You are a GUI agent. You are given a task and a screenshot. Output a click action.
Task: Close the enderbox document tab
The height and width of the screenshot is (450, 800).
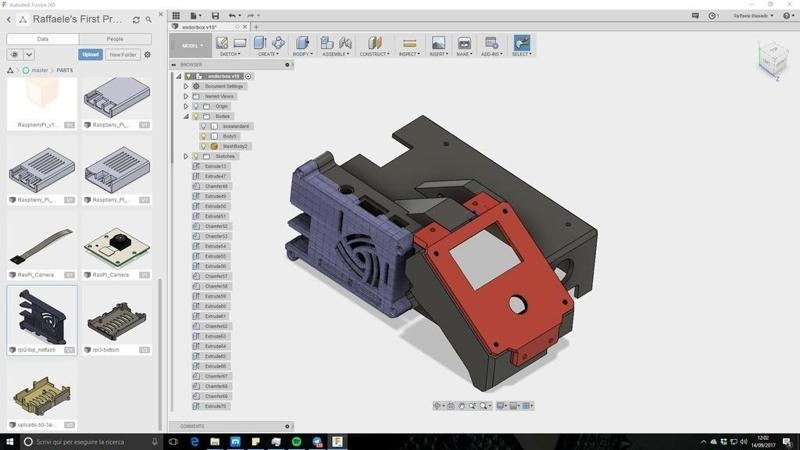click(x=245, y=27)
